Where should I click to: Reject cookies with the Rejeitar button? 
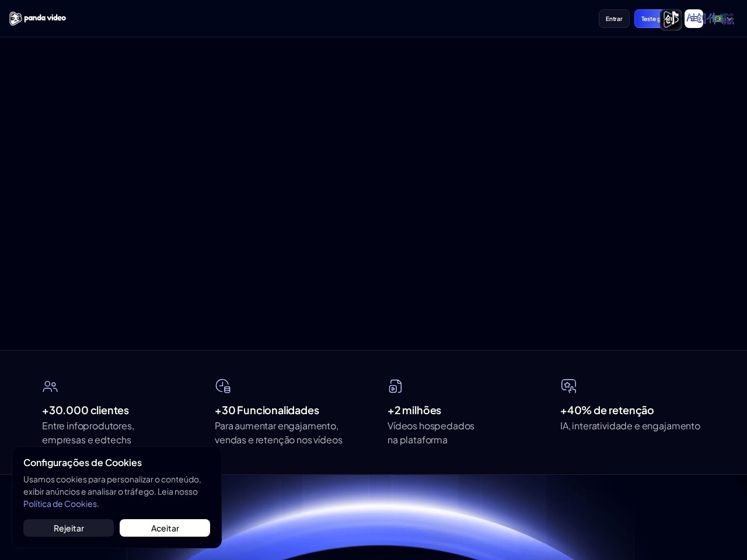[68, 528]
